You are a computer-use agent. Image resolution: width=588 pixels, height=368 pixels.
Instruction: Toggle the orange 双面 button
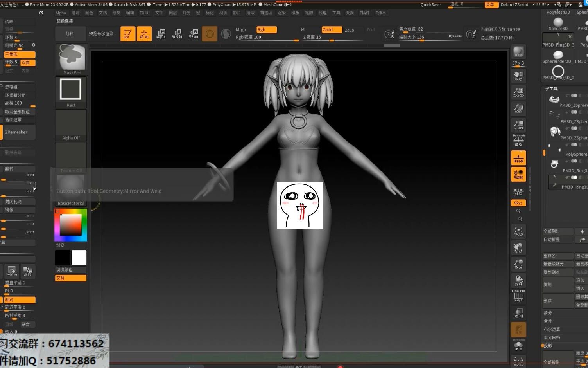pyautogui.click(x=28, y=63)
